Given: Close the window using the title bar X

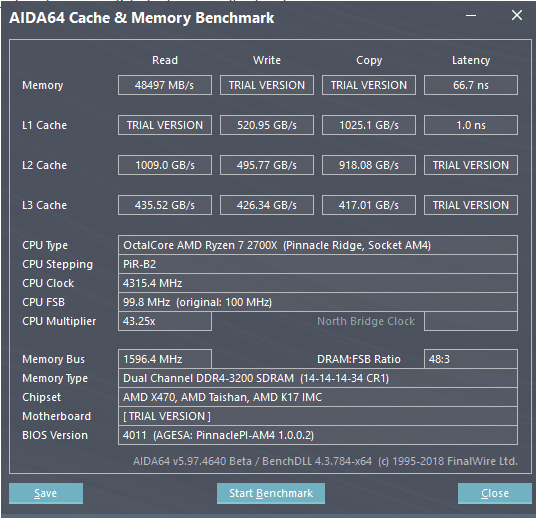Looking at the screenshot, I should (517, 15).
